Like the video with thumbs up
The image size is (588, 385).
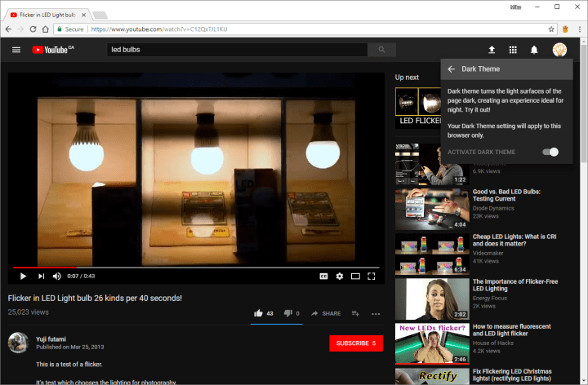(259, 313)
